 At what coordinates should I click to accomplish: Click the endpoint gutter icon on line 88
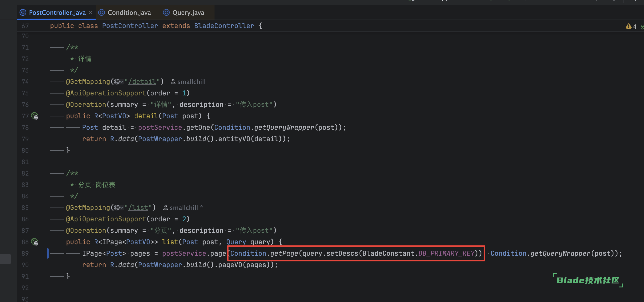click(35, 242)
